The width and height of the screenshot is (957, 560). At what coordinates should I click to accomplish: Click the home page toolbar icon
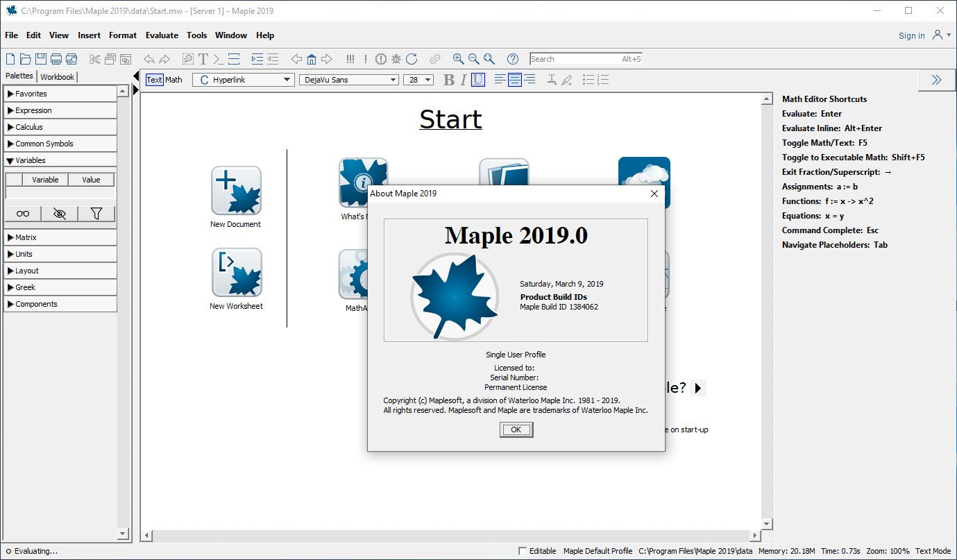click(x=312, y=59)
